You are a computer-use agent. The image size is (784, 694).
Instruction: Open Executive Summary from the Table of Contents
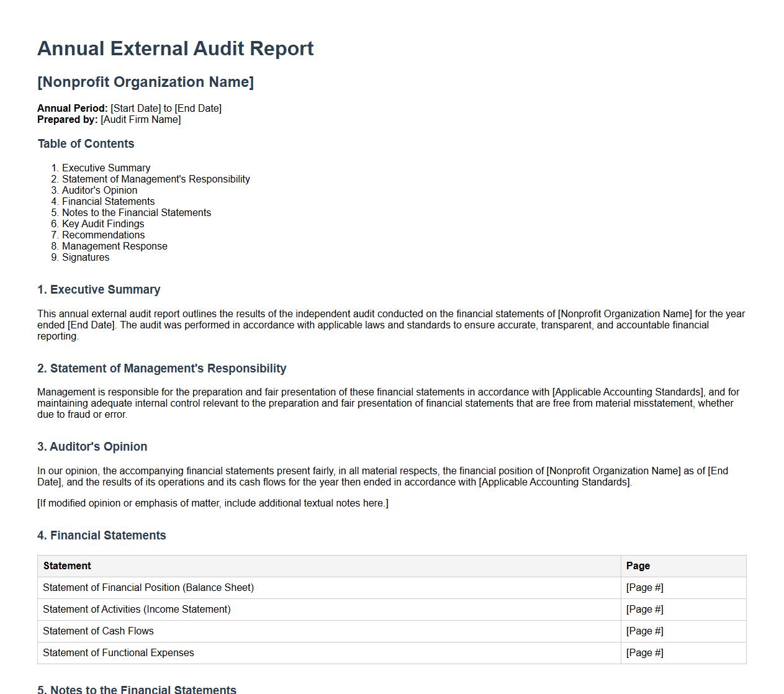(106, 168)
